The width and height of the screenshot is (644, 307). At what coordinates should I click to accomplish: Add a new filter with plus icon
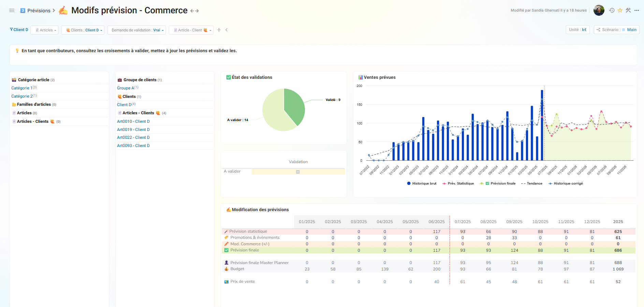point(219,30)
